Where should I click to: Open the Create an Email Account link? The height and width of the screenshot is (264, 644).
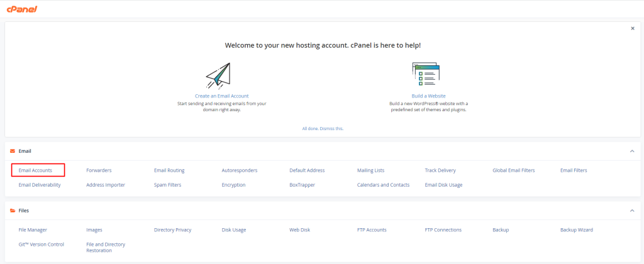(x=222, y=96)
